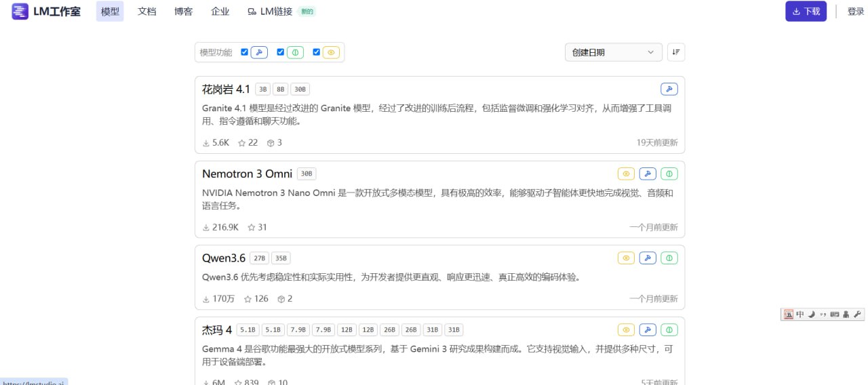Image resolution: width=868 pixels, height=385 pixels.
Task: Click the blue wrench badge on the Qwen3.6 card
Action: coord(648,258)
